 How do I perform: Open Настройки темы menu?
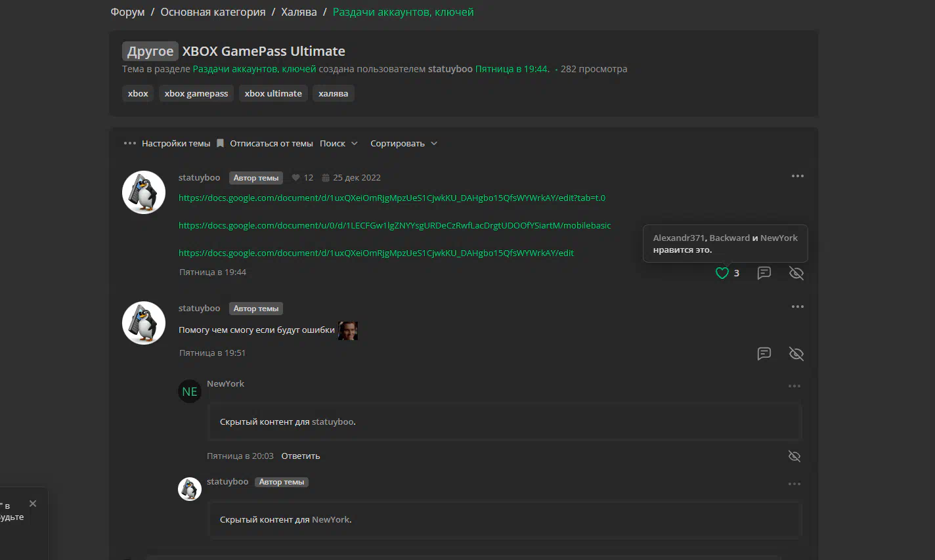[x=176, y=143]
